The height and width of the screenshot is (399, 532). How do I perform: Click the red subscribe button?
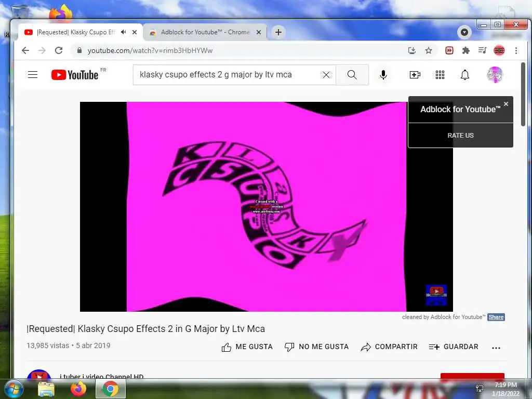click(x=472, y=376)
